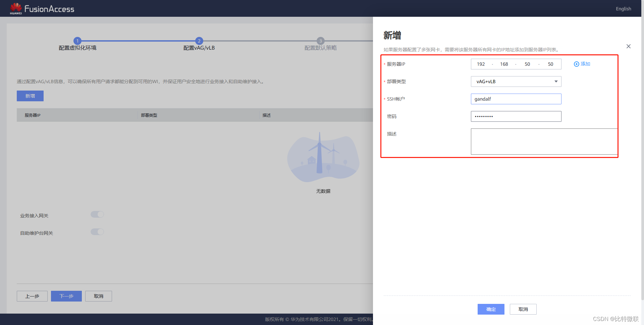Toggle the password field masking dots
The image size is (644, 325).
point(483,116)
